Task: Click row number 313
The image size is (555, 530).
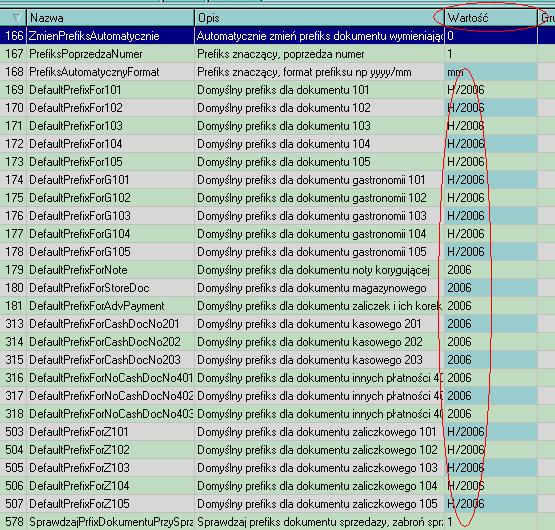Action: tap(14, 324)
